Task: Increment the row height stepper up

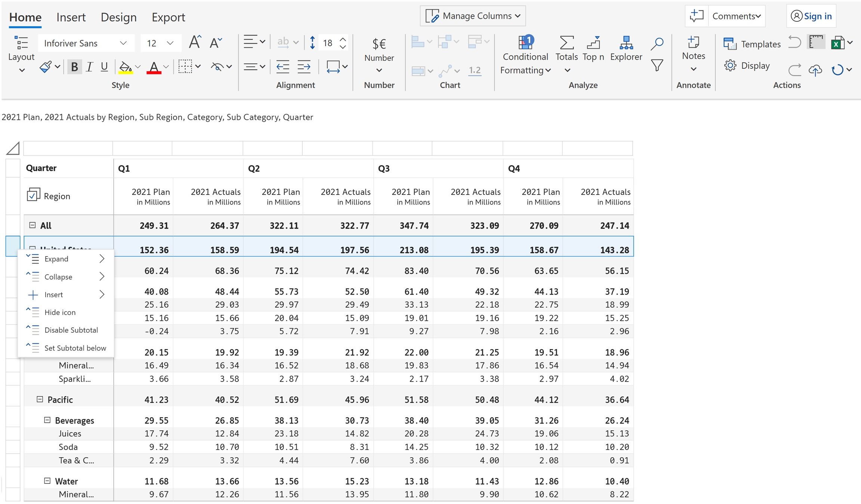Action: 343,39
